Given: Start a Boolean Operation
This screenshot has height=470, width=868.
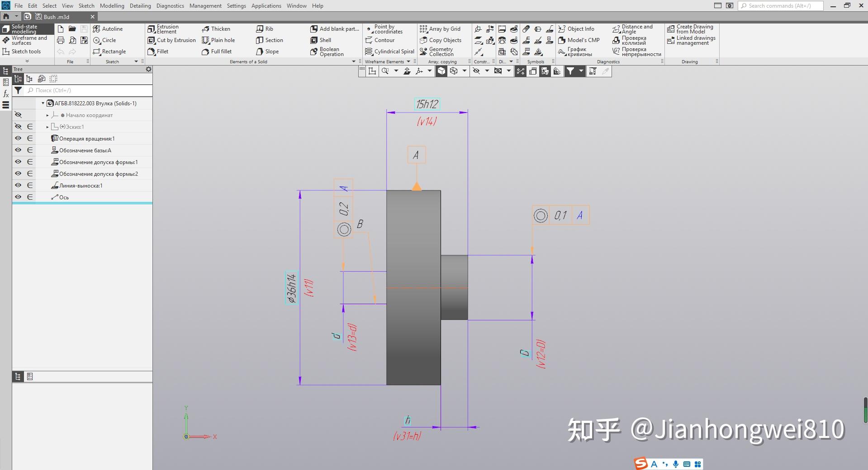Looking at the screenshot, I should 329,51.
